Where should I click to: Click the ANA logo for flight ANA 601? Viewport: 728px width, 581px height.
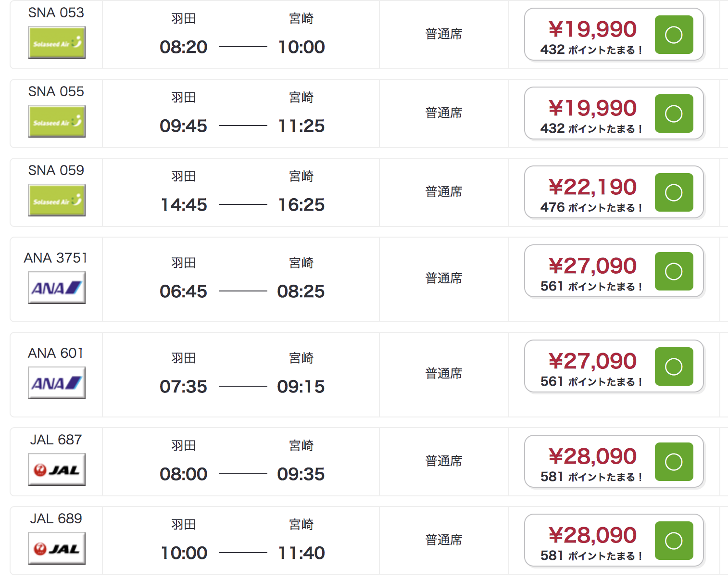pyautogui.click(x=57, y=383)
